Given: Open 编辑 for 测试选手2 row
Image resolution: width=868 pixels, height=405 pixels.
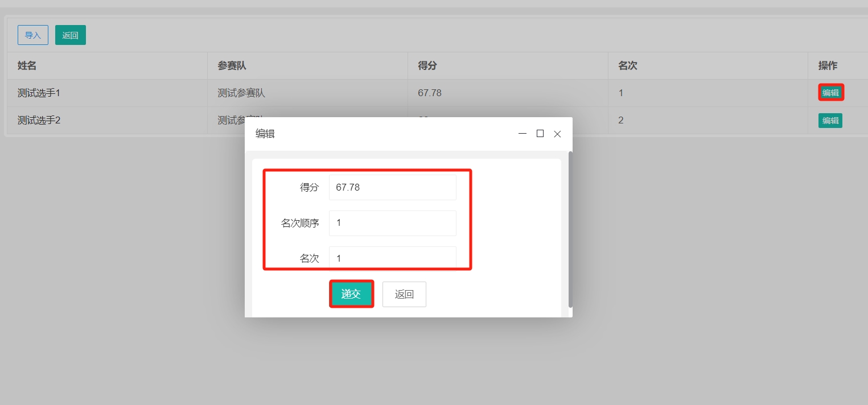Looking at the screenshot, I should (x=830, y=121).
